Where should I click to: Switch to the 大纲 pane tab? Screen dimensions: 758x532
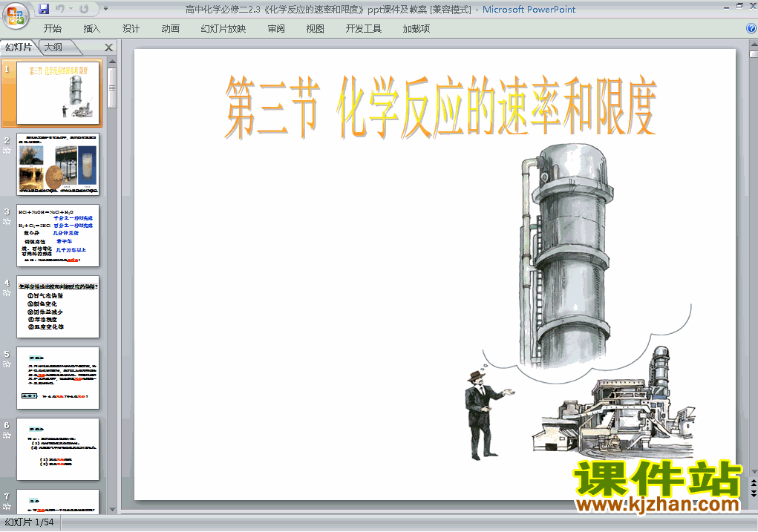click(53, 47)
